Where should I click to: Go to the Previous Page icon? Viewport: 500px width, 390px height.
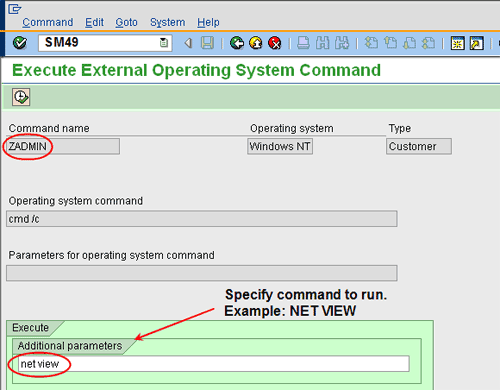[390, 43]
